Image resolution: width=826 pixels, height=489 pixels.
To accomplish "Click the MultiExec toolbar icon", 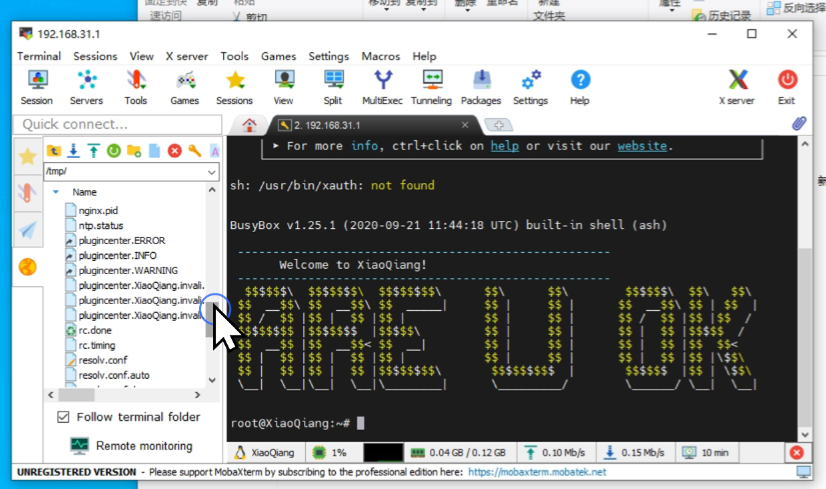I will tap(382, 86).
